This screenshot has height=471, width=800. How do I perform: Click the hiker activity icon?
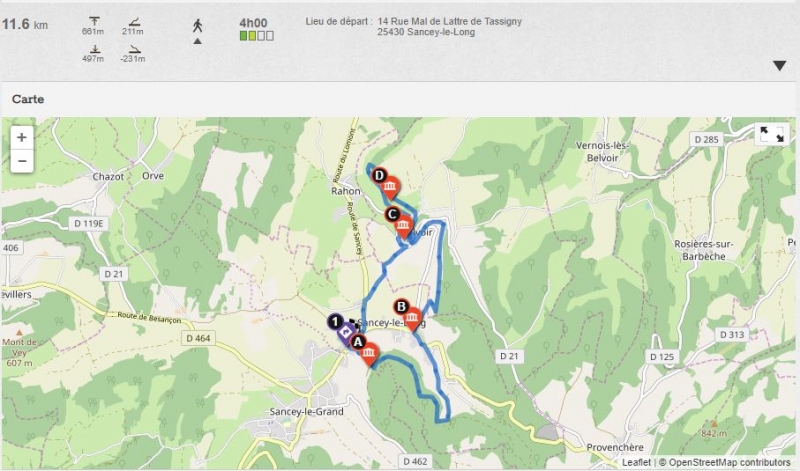click(x=197, y=26)
